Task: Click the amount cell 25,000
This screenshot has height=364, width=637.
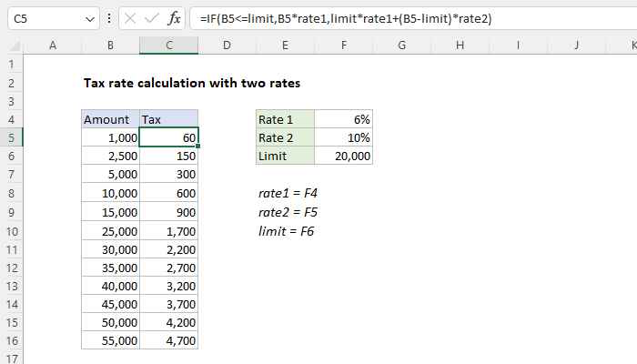Action: 110,231
